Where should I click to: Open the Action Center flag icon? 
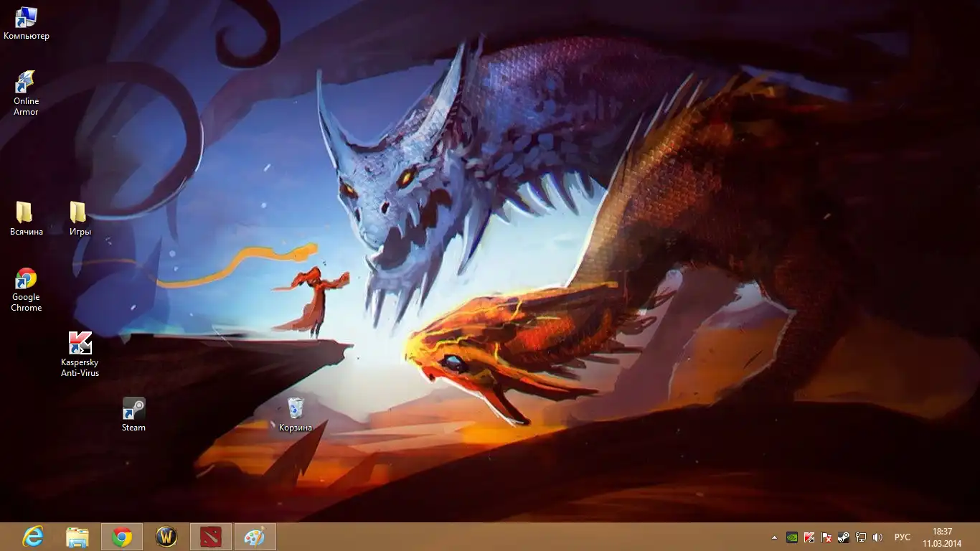pyautogui.click(x=826, y=537)
